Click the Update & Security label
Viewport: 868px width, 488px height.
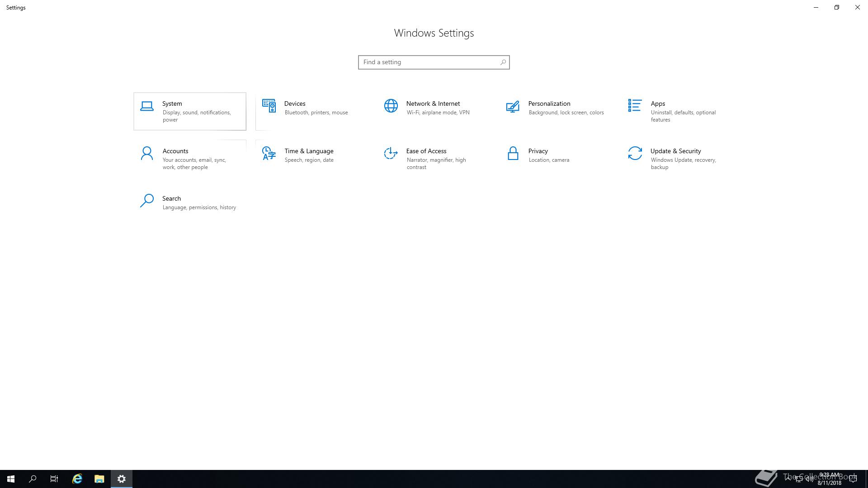pos(675,151)
